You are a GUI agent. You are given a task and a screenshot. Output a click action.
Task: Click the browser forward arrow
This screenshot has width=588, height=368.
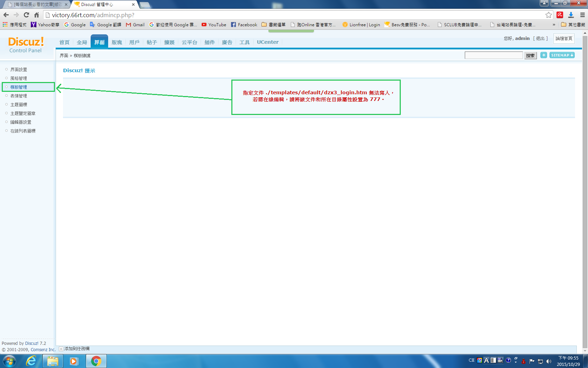click(x=16, y=15)
